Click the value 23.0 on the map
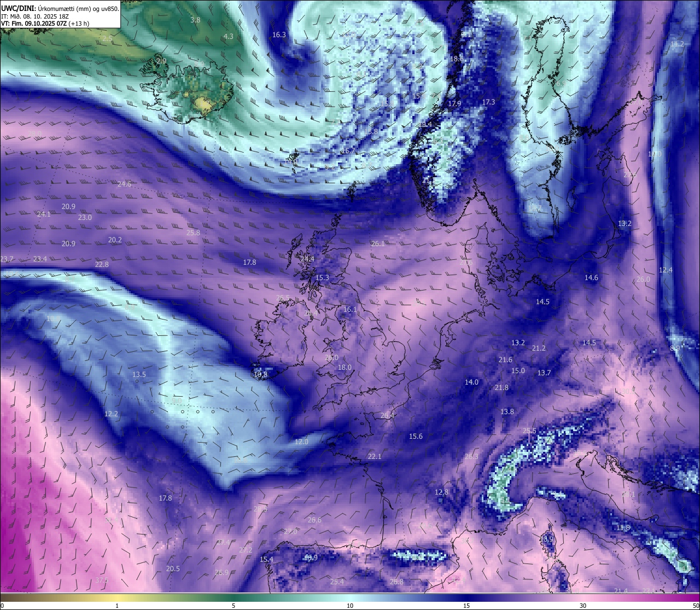This screenshot has width=700, height=610. coord(85,217)
